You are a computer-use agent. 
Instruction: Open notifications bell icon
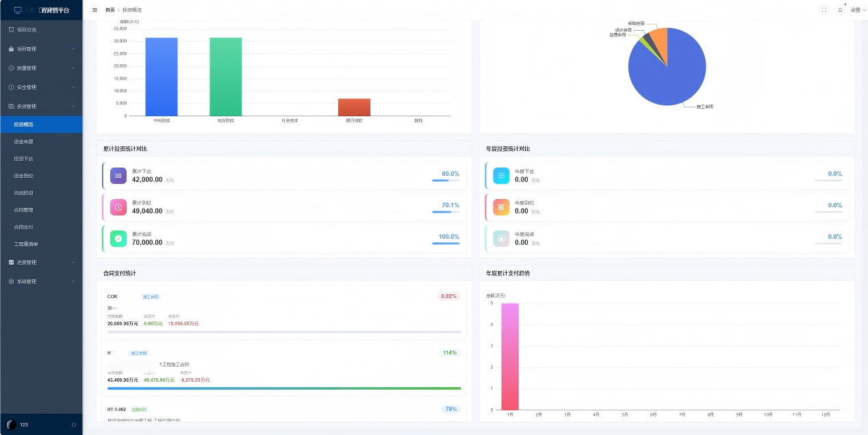[x=840, y=10]
